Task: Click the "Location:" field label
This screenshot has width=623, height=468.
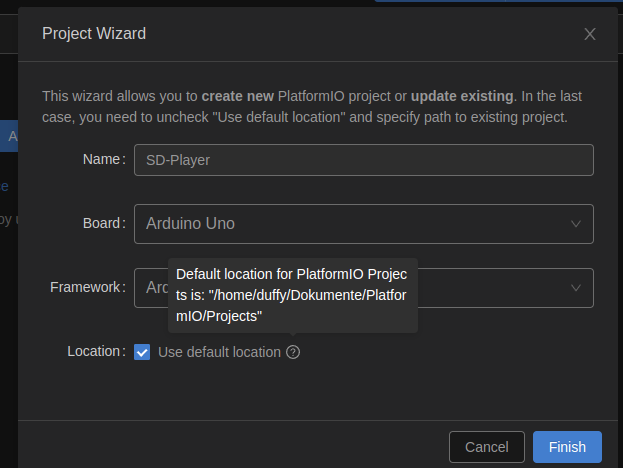Action: coord(96,352)
